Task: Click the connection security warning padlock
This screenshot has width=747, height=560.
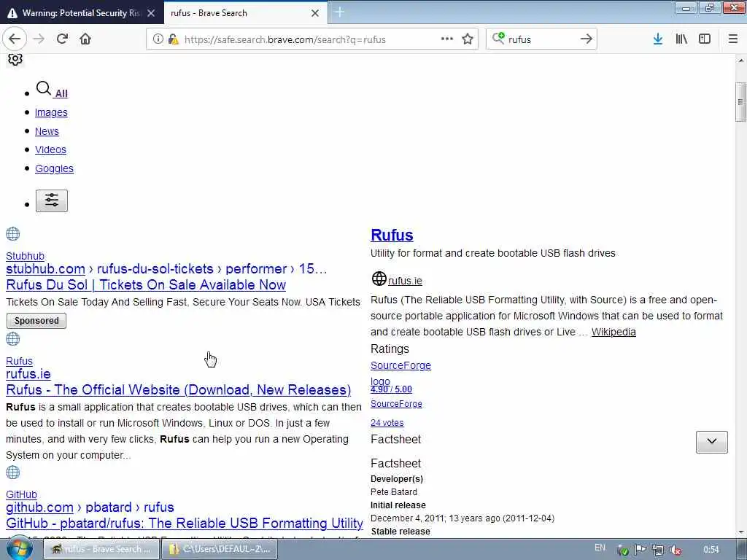Action: tap(174, 39)
